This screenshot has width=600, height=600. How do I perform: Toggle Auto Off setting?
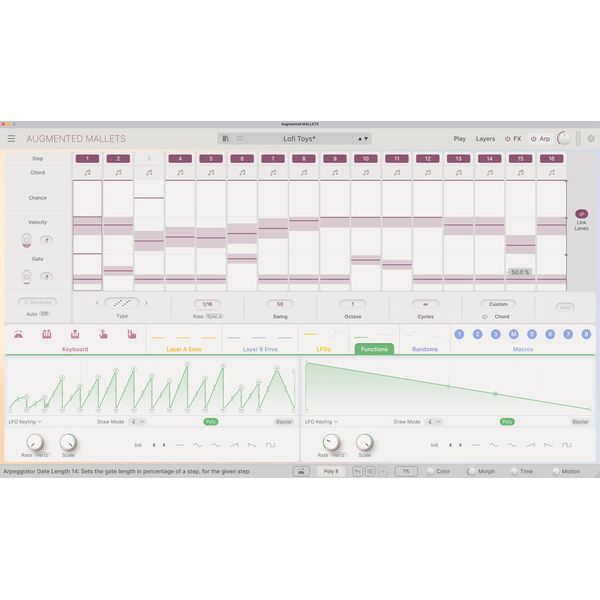click(x=44, y=314)
